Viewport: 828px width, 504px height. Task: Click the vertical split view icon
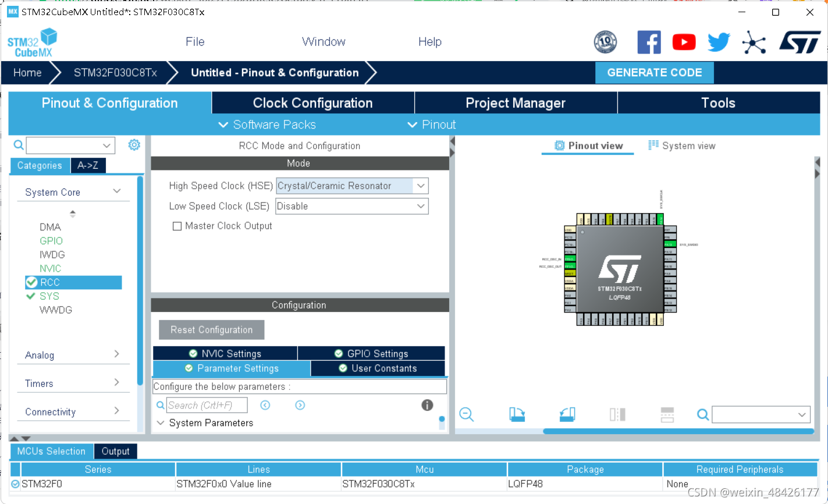point(617,414)
